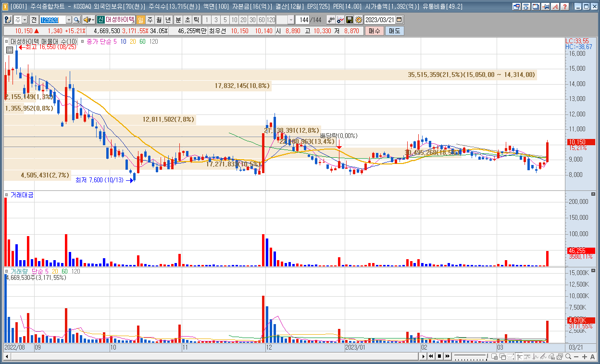Select the 1 interval preset
600x364 pixels.
click(206, 20)
